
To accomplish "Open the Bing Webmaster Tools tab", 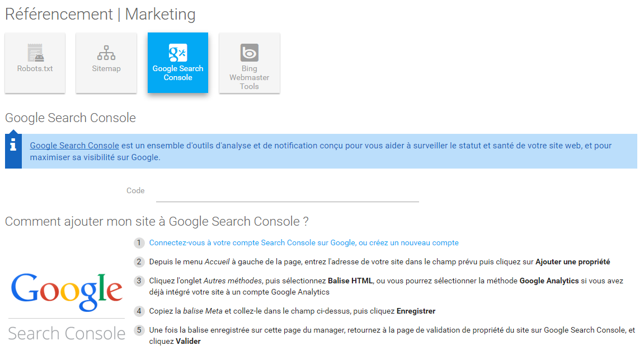I will click(x=250, y=63).
